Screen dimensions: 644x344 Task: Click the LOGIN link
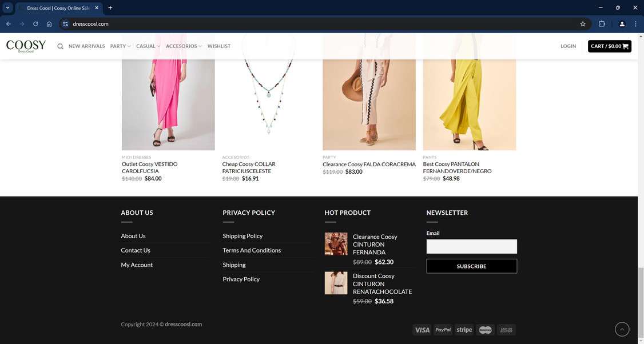pyautogui.click(x=568, y=46)
